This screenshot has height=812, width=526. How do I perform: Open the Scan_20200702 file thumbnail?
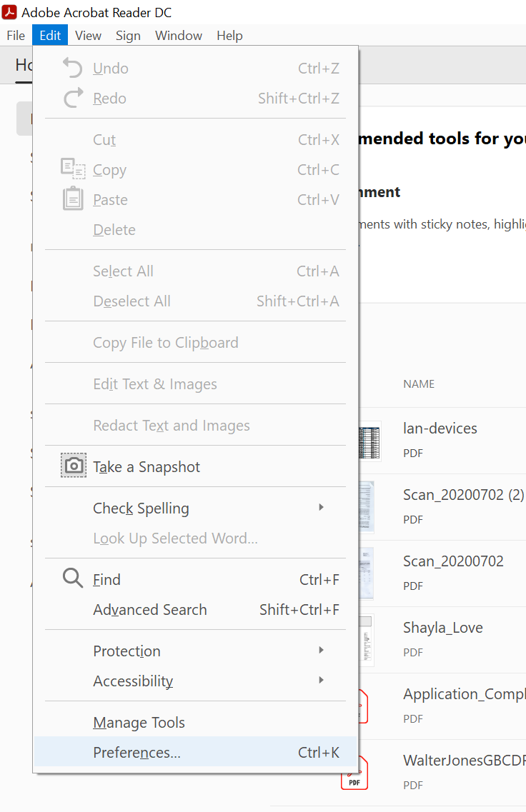click(x=367, y=573)
